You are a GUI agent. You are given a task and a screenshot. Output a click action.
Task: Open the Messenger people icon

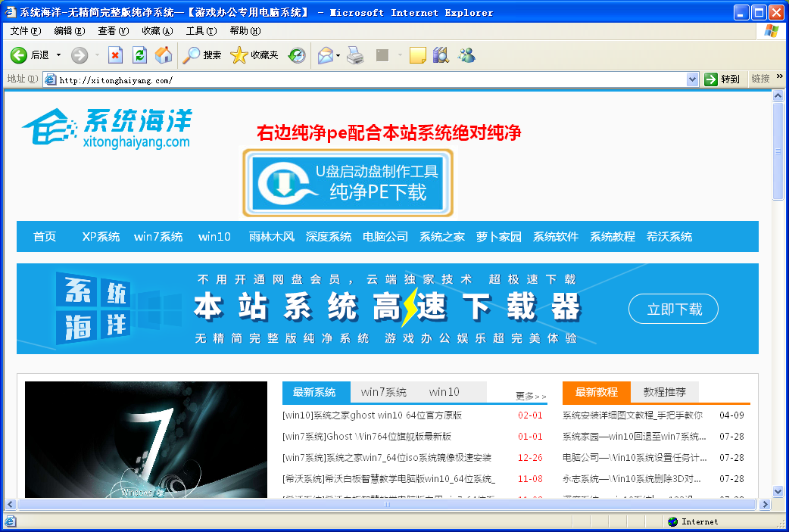click(466, 55)
